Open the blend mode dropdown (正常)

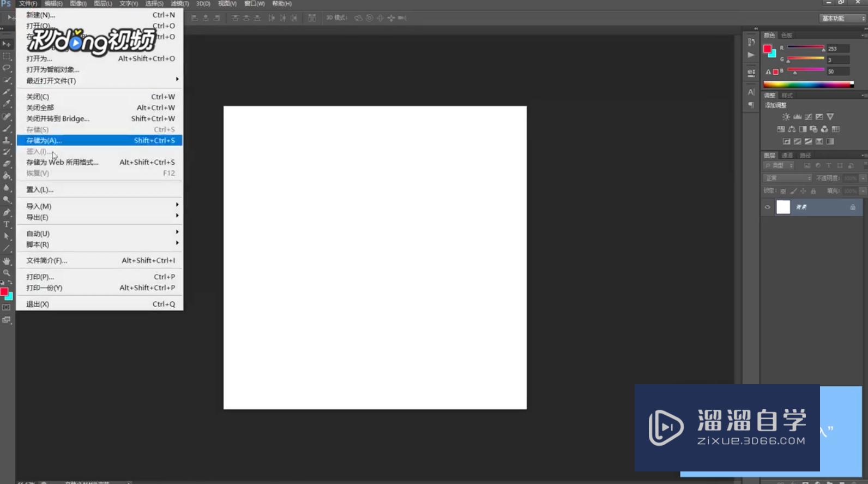tap(788, 178)
